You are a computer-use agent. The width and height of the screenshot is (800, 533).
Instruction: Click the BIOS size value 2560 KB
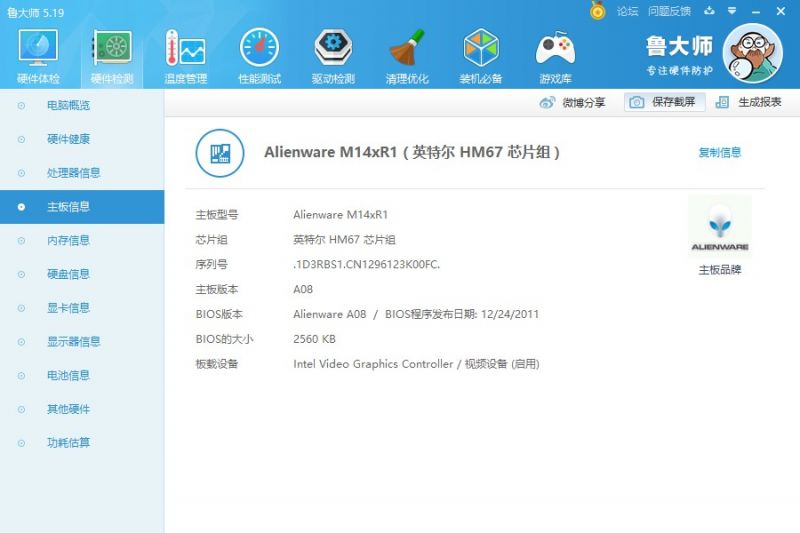click(x=314, y=339)
